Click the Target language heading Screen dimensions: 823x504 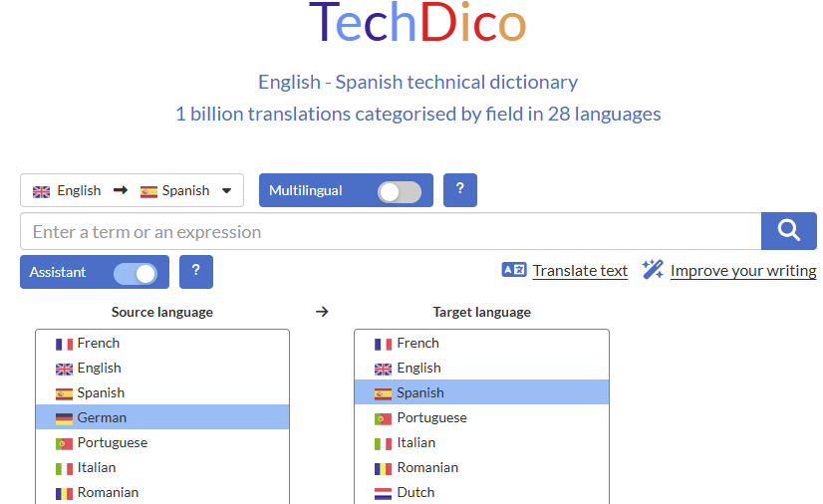481,312
